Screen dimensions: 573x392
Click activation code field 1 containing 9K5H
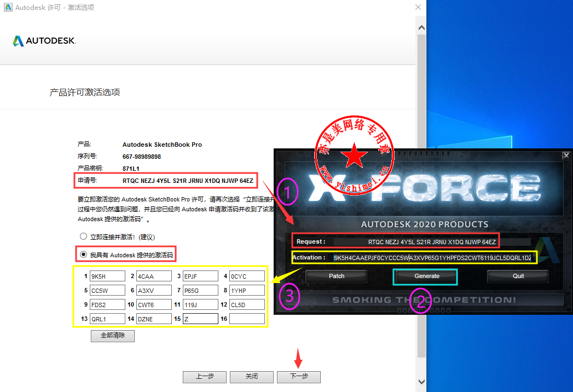107,276
